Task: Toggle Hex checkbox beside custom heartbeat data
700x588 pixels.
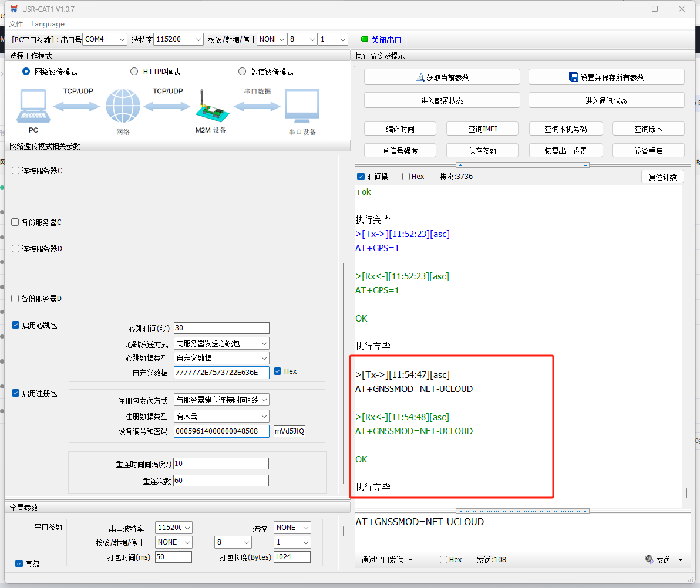Action: (278, 371)
